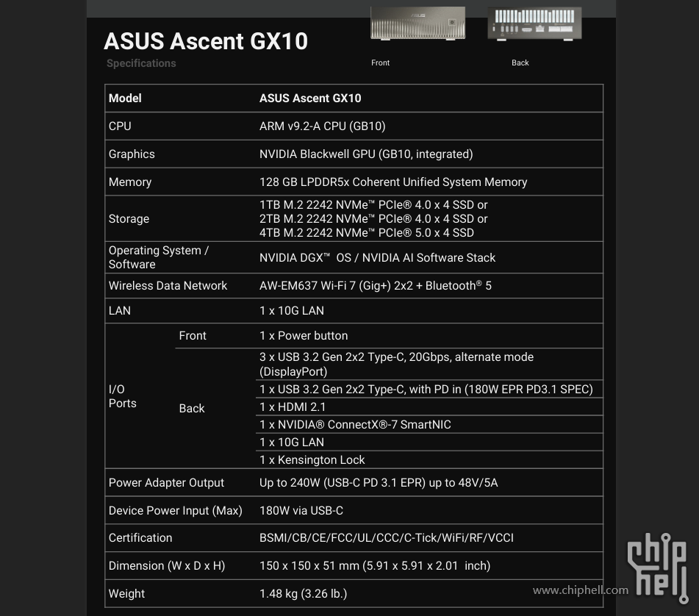Click the "1 x Power button" front port cell
This screenshot has width=699, height=616.
coord(304,335)
